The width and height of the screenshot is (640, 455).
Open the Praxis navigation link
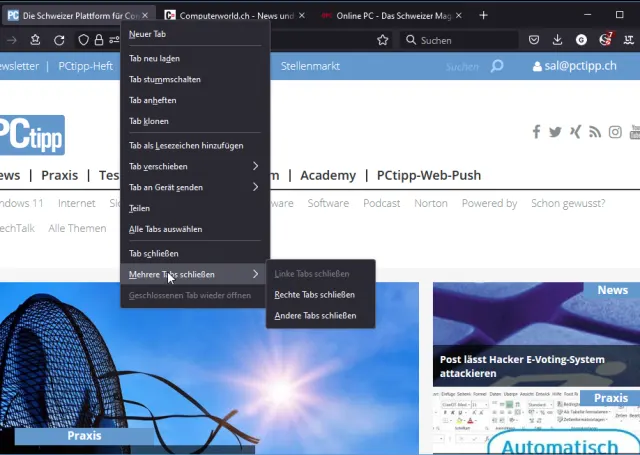(60, 175)
